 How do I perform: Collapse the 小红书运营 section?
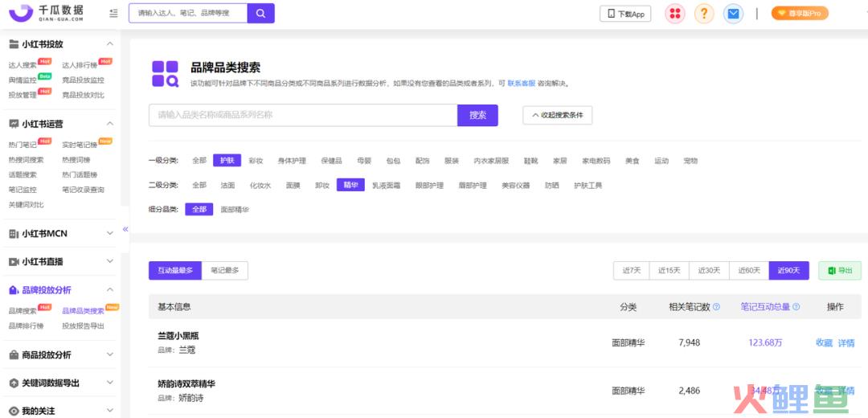pyautogui.click(x=110, y=124)
